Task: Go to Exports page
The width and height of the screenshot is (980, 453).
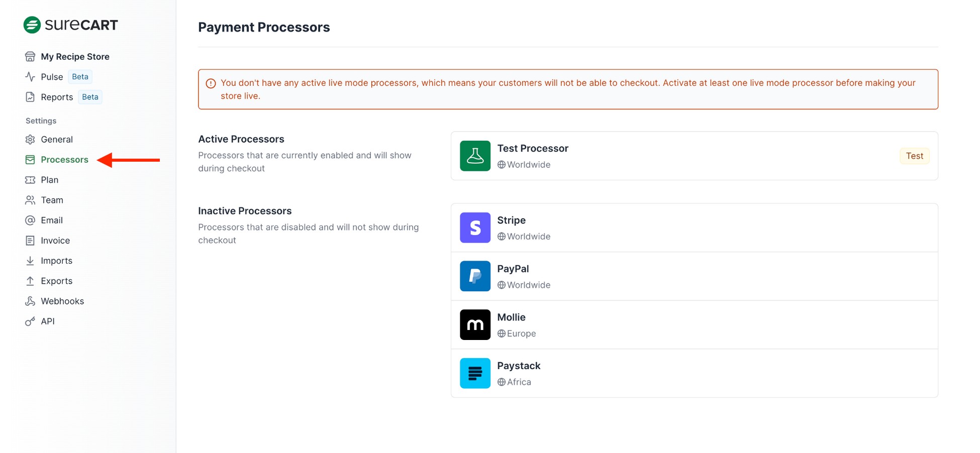Action: (x=56, y=281)
